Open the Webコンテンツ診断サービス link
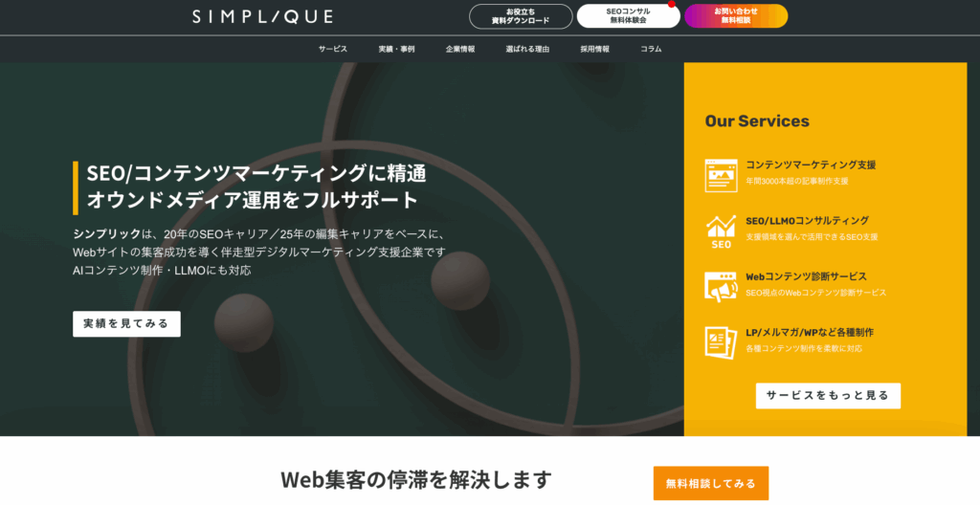The width and height of the screenshot is (980, 505). (806, 276)
